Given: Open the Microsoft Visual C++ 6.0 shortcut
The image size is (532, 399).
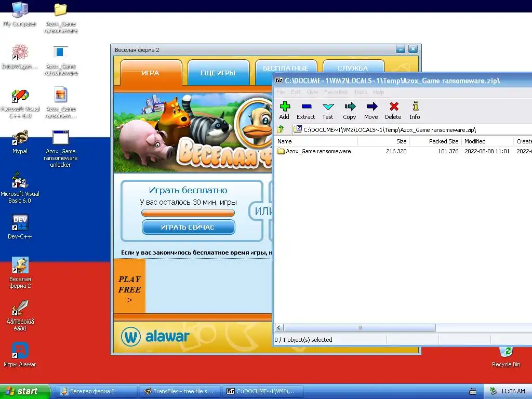Looking at the screenshot, I should pyautogui.click(x=20, y=103).
